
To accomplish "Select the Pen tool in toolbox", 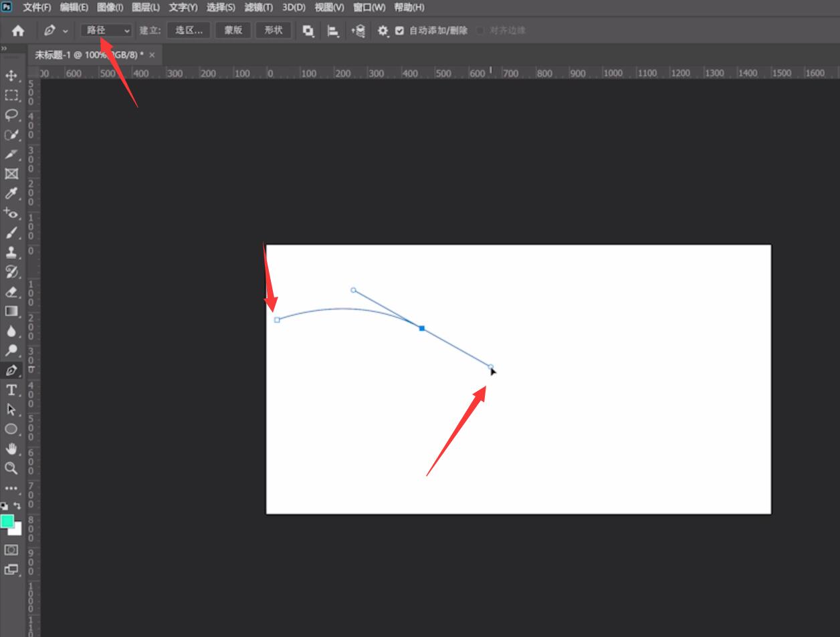I will 11,370.
